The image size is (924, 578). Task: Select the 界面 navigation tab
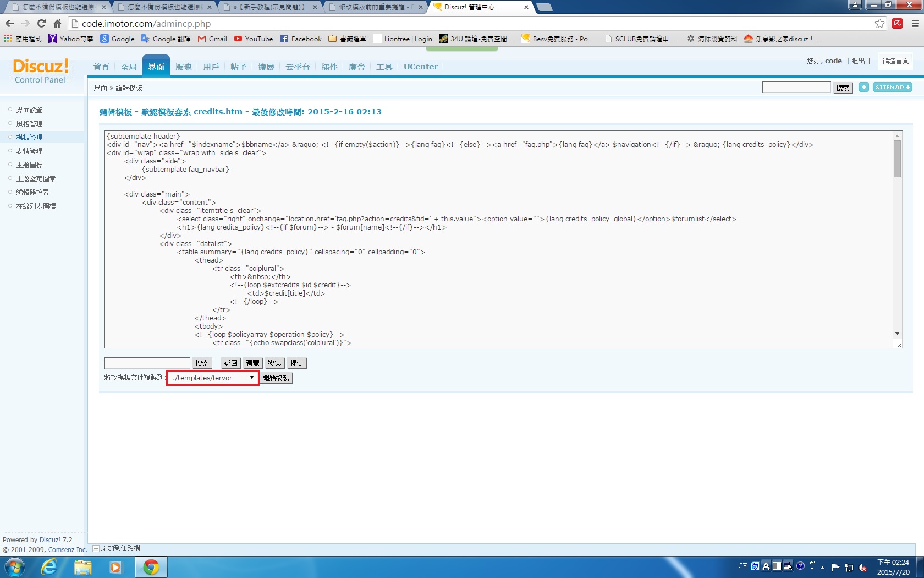tap(156, 67)
